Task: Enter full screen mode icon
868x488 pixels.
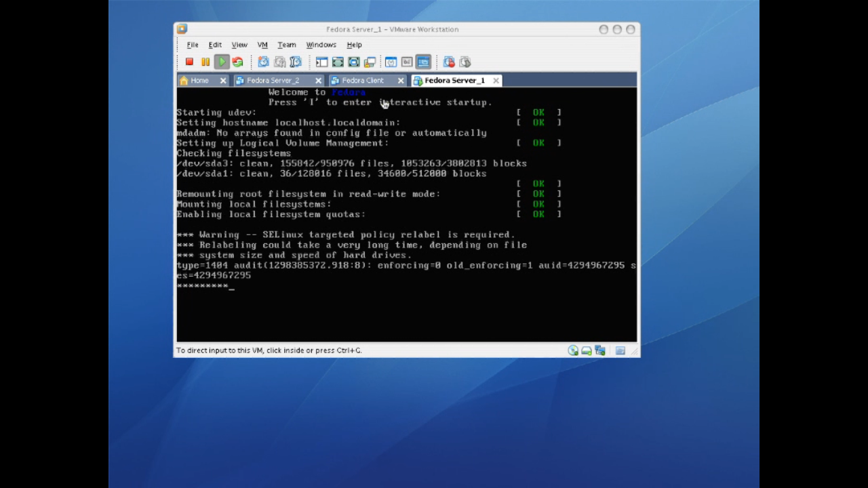Action: [354, 62]
